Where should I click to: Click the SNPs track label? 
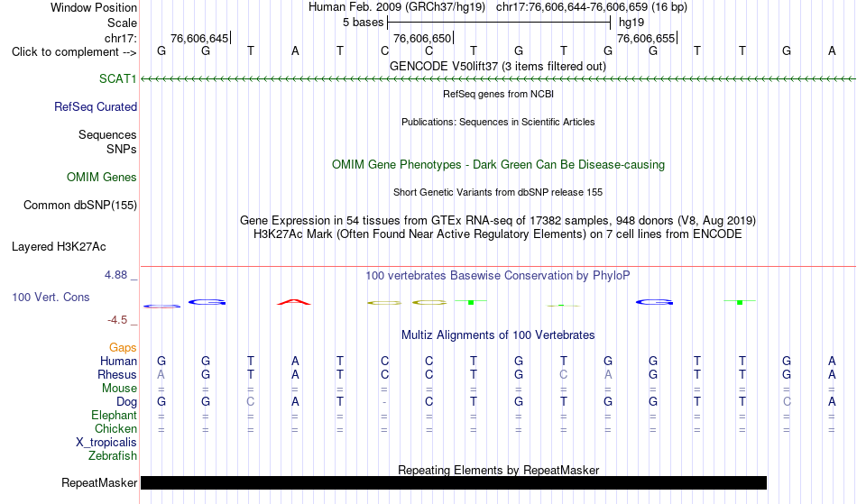point(122,149)
